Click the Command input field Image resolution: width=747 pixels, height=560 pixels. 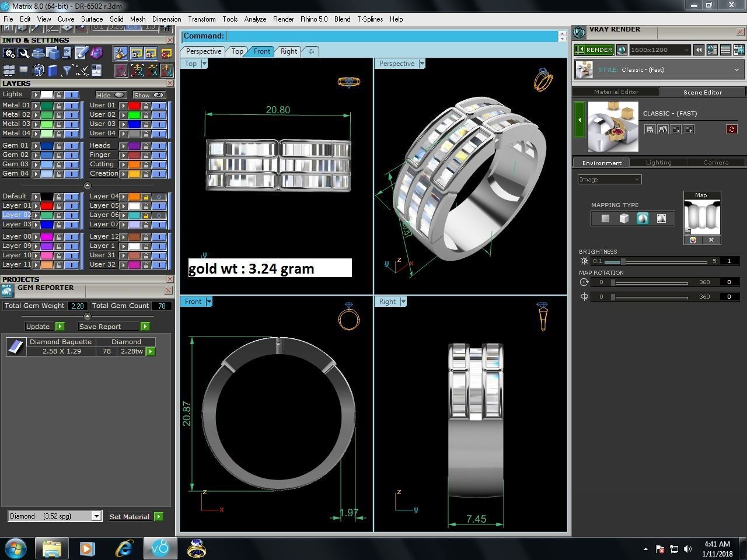coord(392,36)
